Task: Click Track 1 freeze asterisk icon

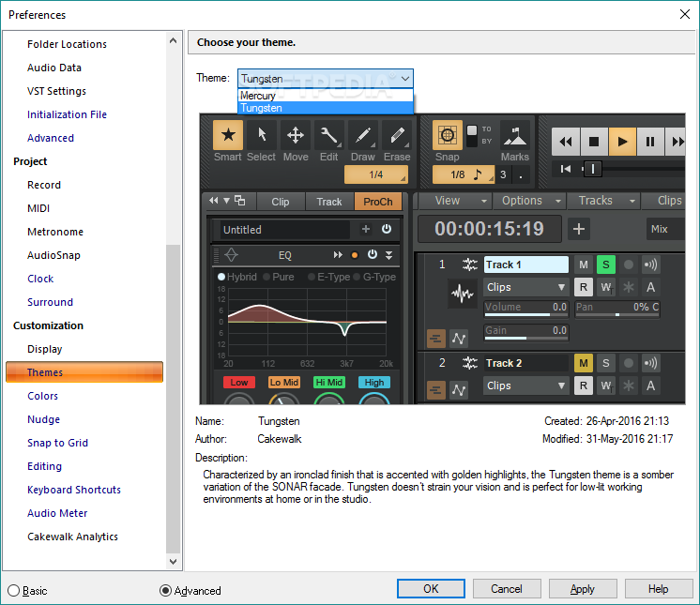Action: [x=629, y=287]
